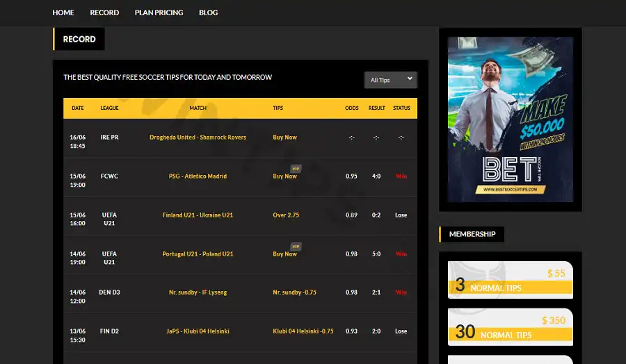Click the Lose status for Finland U21 match
The height and width of the screenshot is (364, 626).
[401, 215]
